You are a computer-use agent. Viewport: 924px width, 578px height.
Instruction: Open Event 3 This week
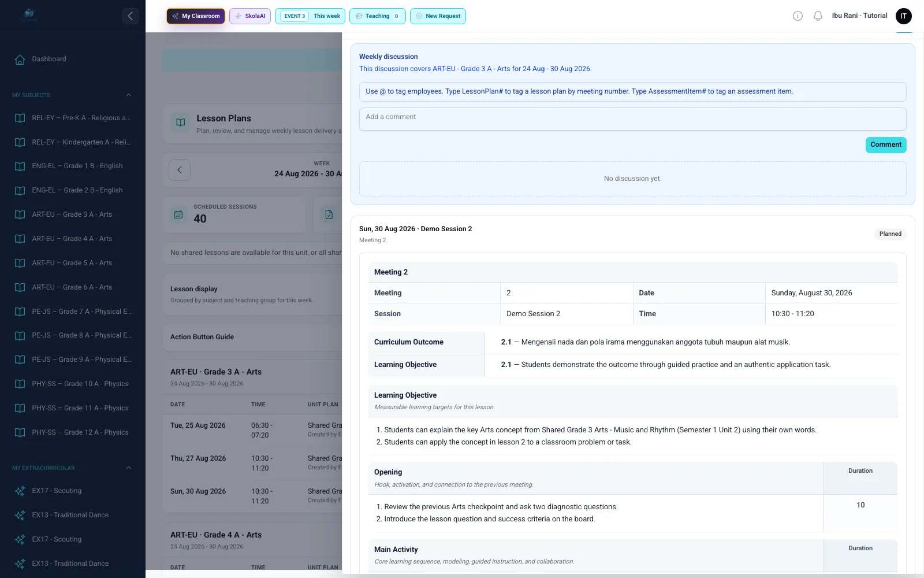310,16
